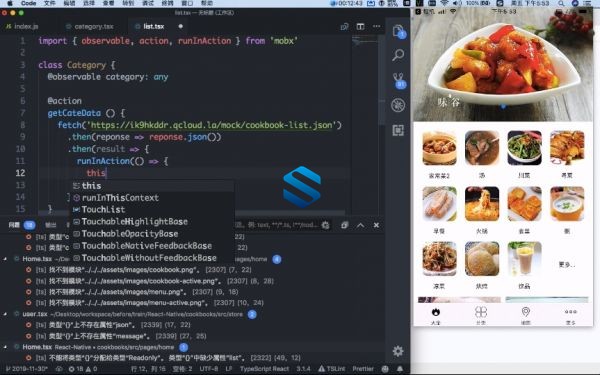Open the problems filter settings gear
The height and width of the screenshot is (375, 600).
[x=325, y=225]
